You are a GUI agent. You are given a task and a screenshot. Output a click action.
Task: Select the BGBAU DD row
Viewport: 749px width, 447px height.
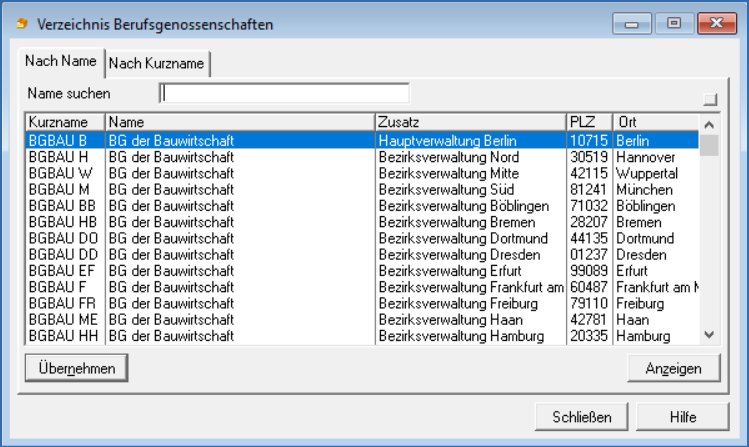[x=362, y=254]
